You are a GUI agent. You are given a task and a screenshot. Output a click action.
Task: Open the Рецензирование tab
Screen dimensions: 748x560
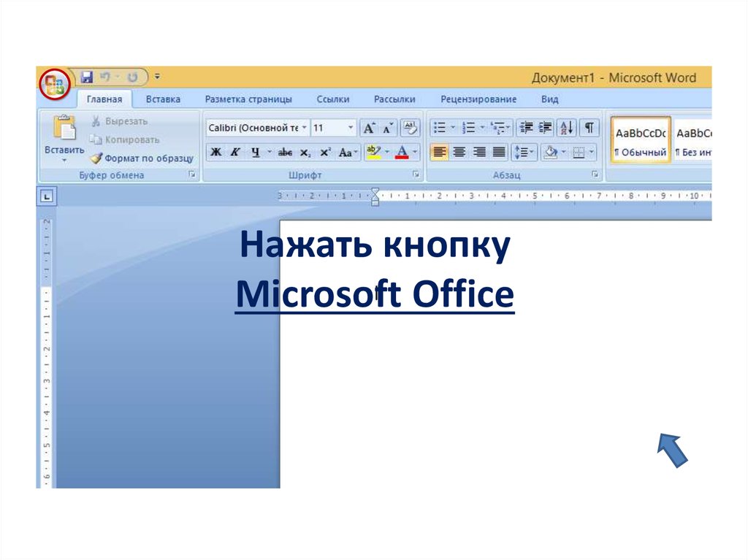(478, 99)
